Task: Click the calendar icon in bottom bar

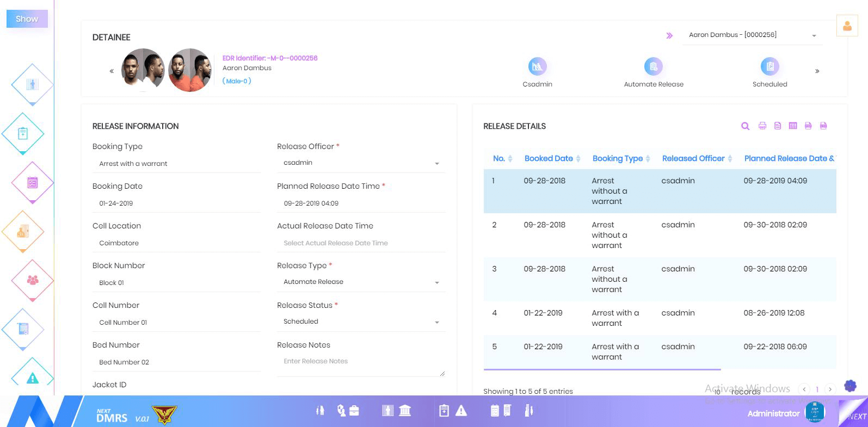Action: pyautogui.click(x=495, y=411)
